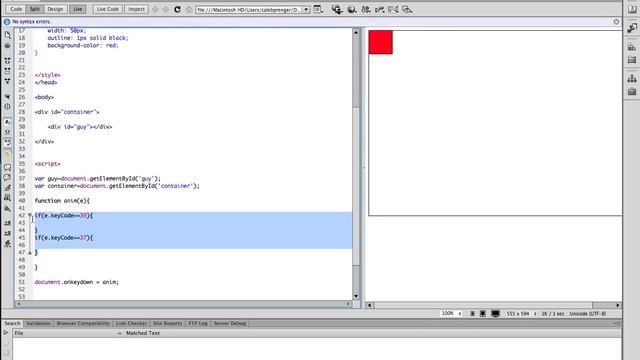Viewport: 640px width, 360px height.
Task: Click the red guy box in Live view
Action: [380, 42]
